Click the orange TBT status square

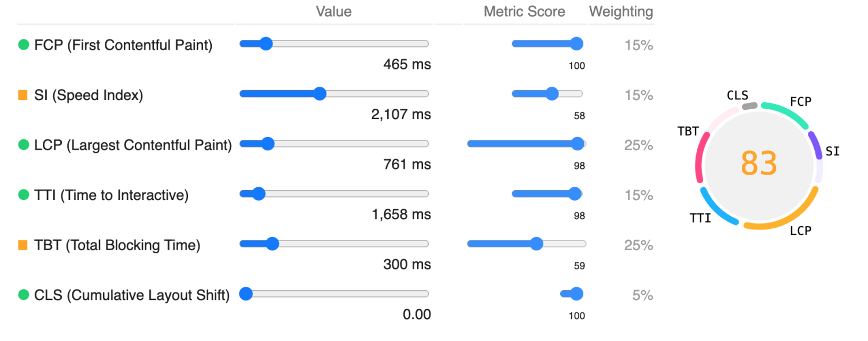(x=24, y=245)
